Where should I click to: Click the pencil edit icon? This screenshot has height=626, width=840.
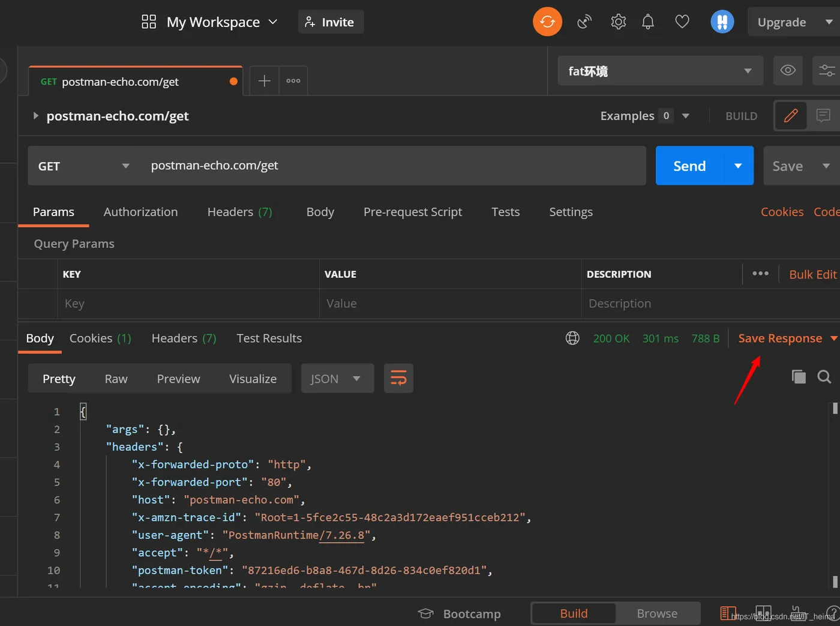tap(791, 115)
